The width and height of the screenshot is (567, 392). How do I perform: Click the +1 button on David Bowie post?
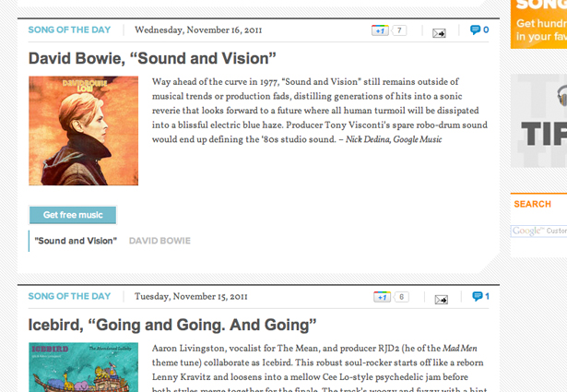380,30
